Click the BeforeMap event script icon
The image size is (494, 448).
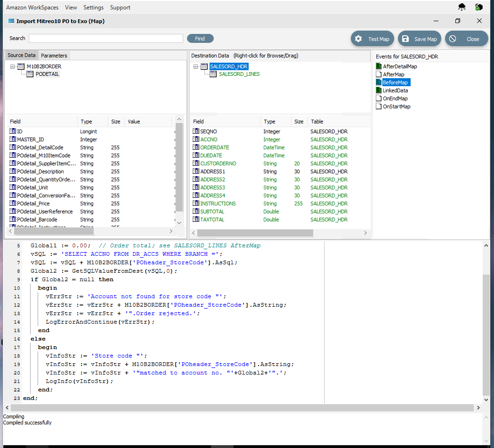[x=379, y=82]
